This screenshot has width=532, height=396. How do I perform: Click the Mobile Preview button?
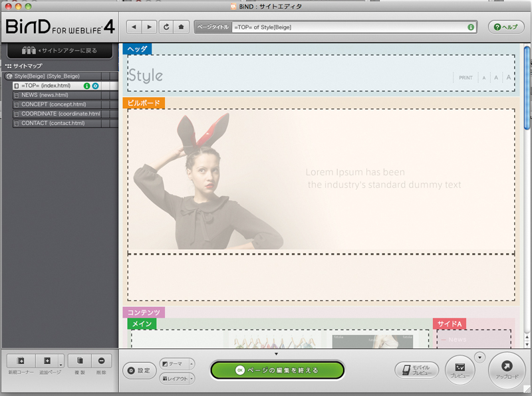pos(416,370)
